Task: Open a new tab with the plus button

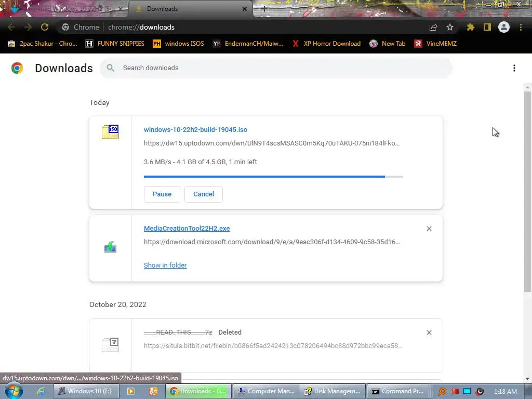Action: (x=264, y=9)
